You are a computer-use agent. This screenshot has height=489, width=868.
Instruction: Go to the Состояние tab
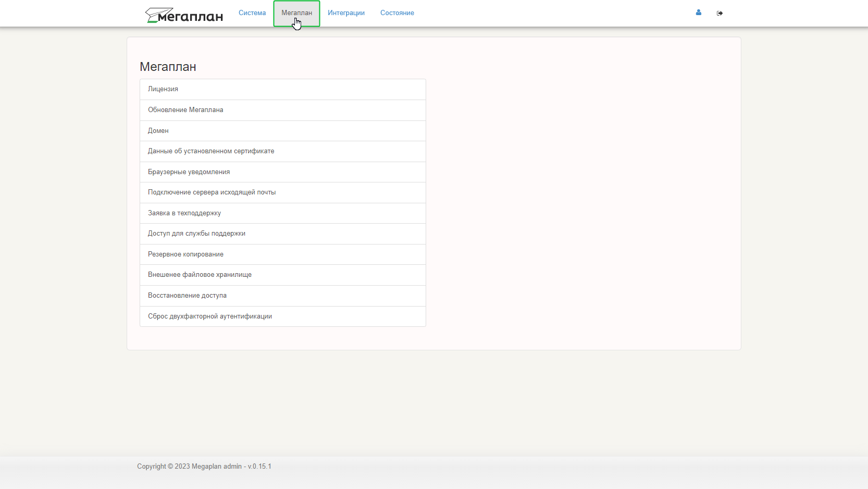(x=397, y=13)
